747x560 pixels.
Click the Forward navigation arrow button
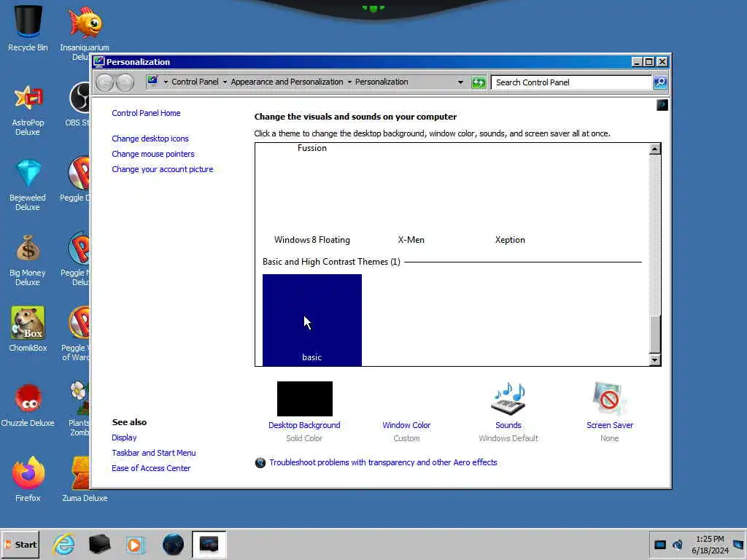pos(125,83)
